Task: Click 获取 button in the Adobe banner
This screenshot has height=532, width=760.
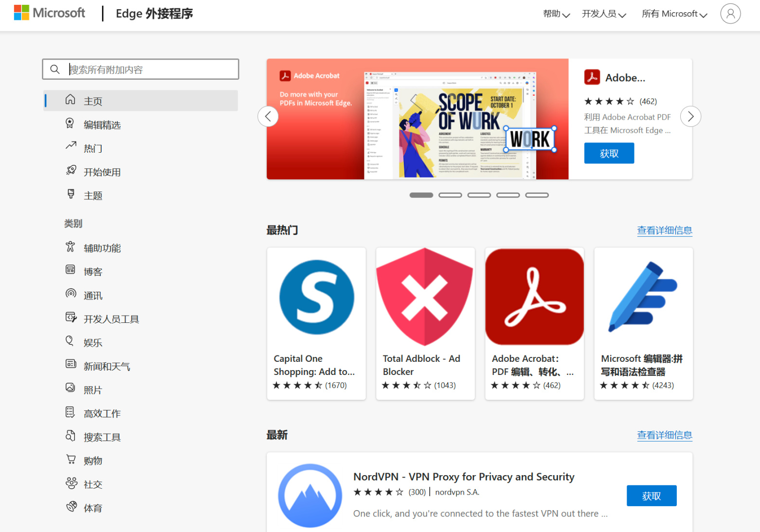Action: coord(609,153)
